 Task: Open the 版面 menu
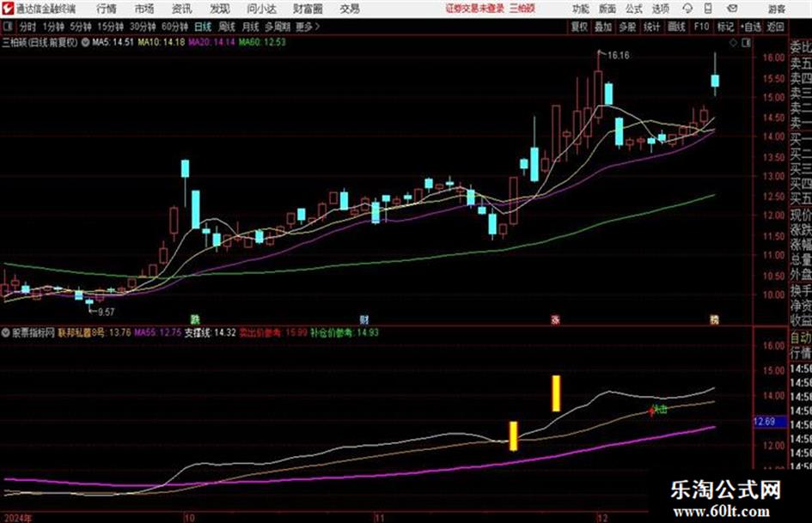coord(607,9)
